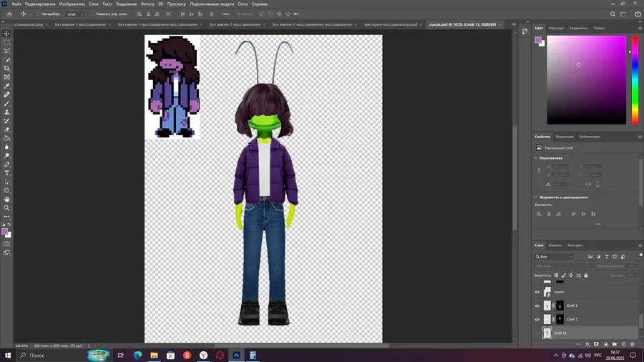Switch to the Образцы tab
This screenshot has width=644, height=362.
(x=556, y=29)
